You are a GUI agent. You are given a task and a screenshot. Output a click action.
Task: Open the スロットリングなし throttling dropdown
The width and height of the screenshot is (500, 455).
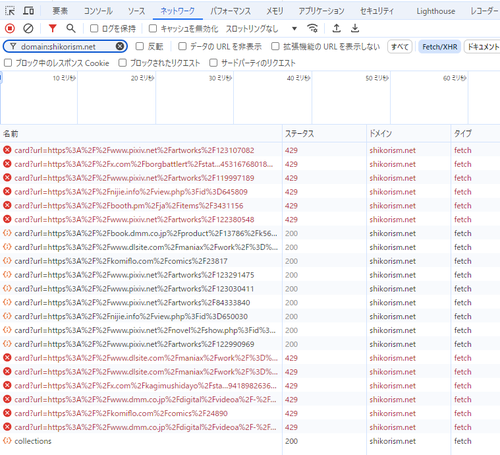click(x=261, y=29)
